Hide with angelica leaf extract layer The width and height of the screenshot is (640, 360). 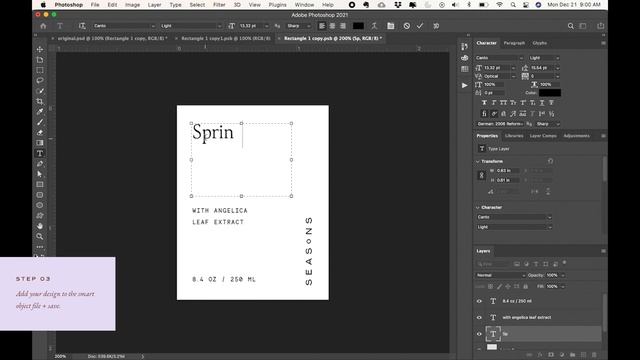[479, 318]
